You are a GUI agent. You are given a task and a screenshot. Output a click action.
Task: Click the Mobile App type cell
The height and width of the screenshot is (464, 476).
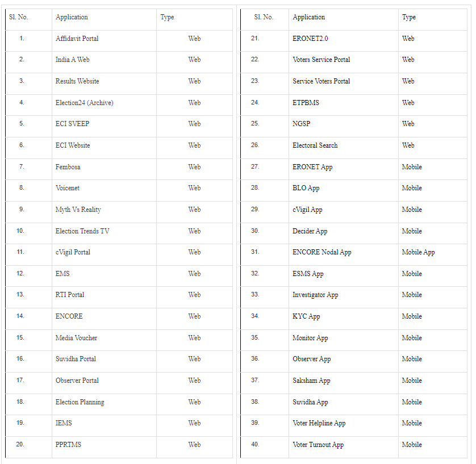point(418,252)
